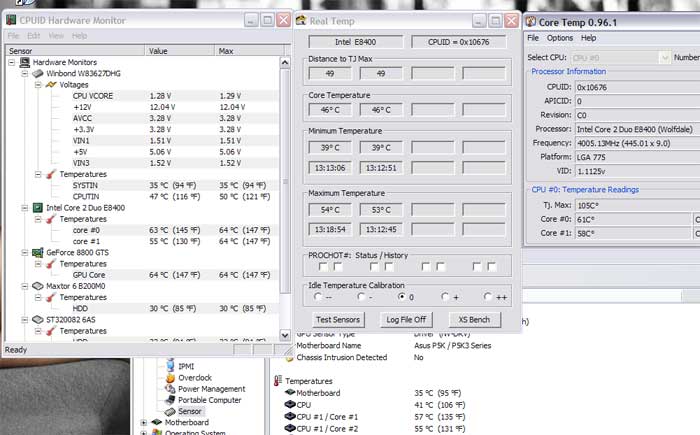Click Hardware Monitor scrollbar up arrow

pos(285,62)
